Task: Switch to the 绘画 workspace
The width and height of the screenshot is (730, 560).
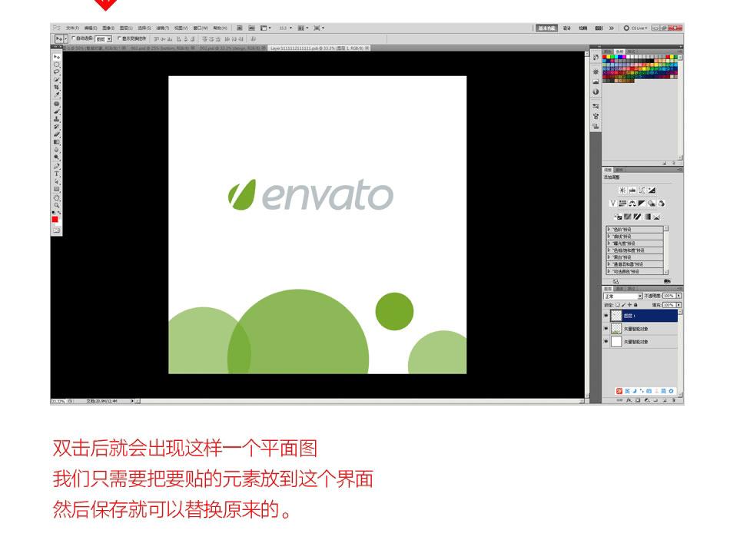Action: coord(583,28)
